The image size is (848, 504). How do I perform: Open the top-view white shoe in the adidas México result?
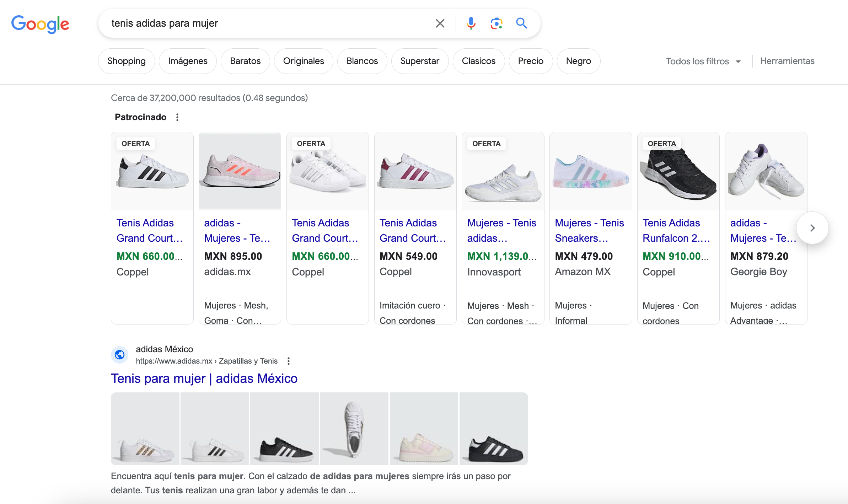tap(354, 429)
